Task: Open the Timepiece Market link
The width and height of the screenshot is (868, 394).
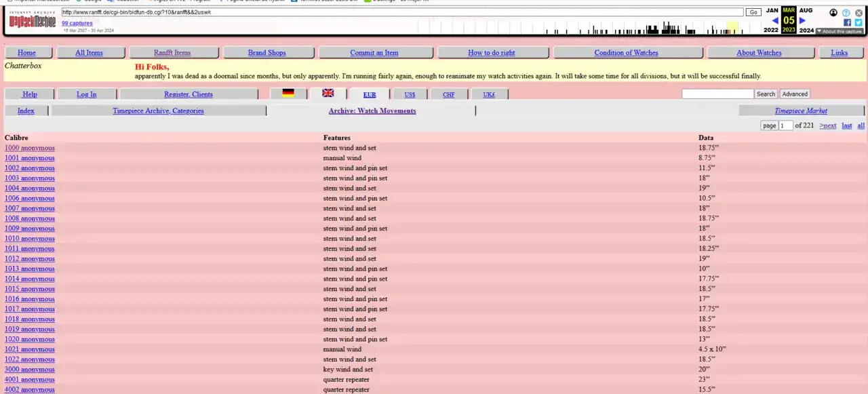Action: click(802, 111)
